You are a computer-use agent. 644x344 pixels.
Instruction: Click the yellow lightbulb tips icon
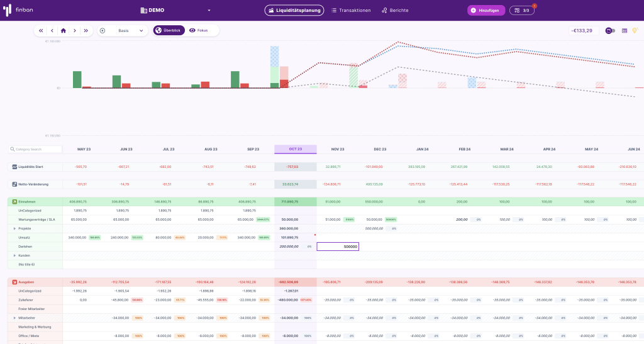(x=635, y=30)
